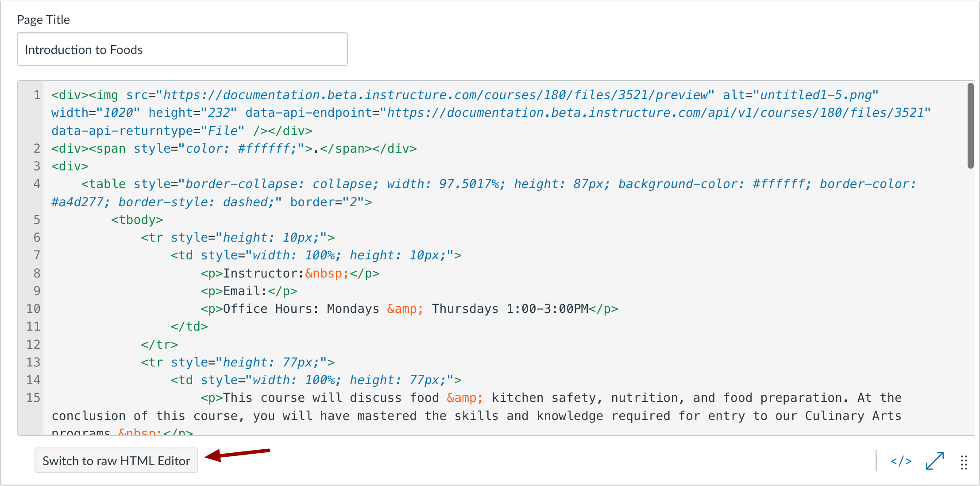Click the Switch to raw HTML Editor button

116,461
